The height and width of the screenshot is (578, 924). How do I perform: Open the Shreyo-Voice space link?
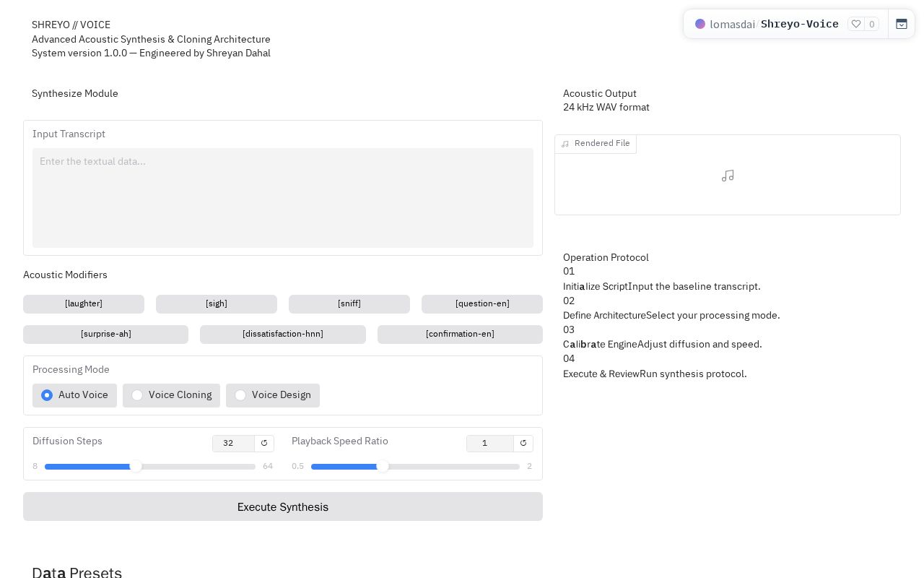pos(800,24)
